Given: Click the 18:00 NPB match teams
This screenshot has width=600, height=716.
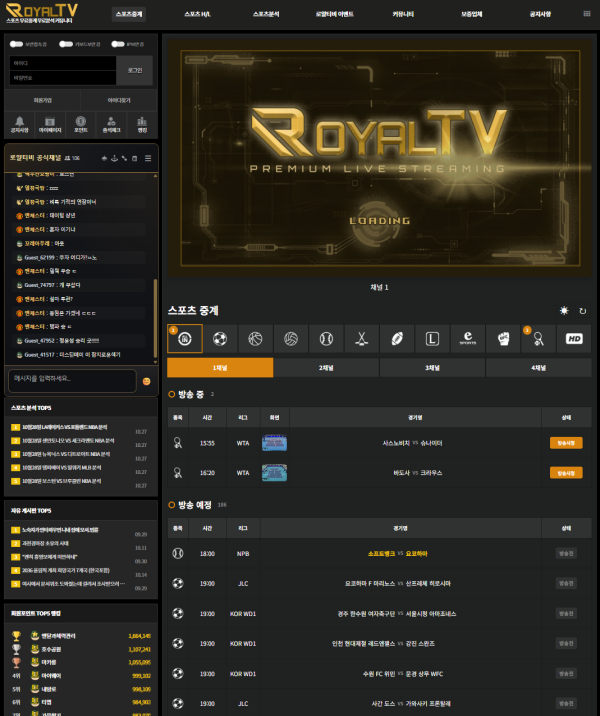Looking at the screenshot, I should (x=397, y=553).
